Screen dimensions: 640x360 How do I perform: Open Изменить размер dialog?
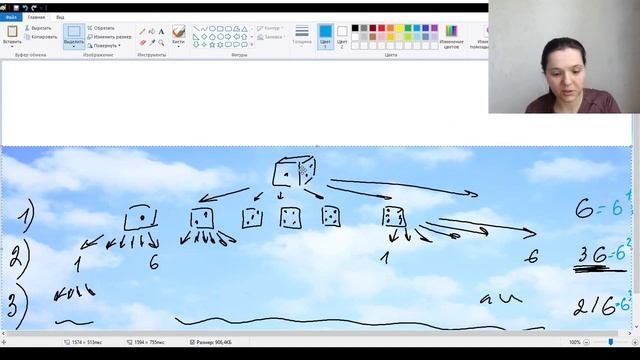click(x=109, y=37)
